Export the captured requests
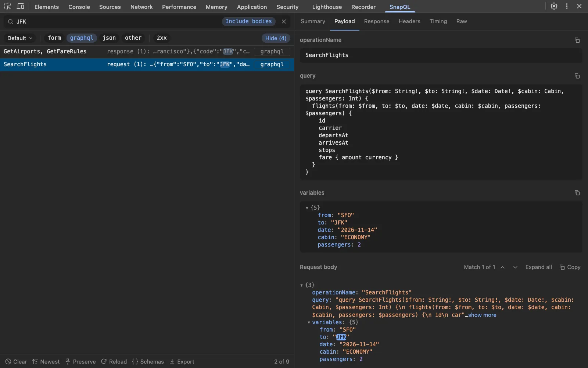The image size is (588, 368). [182, 362]
